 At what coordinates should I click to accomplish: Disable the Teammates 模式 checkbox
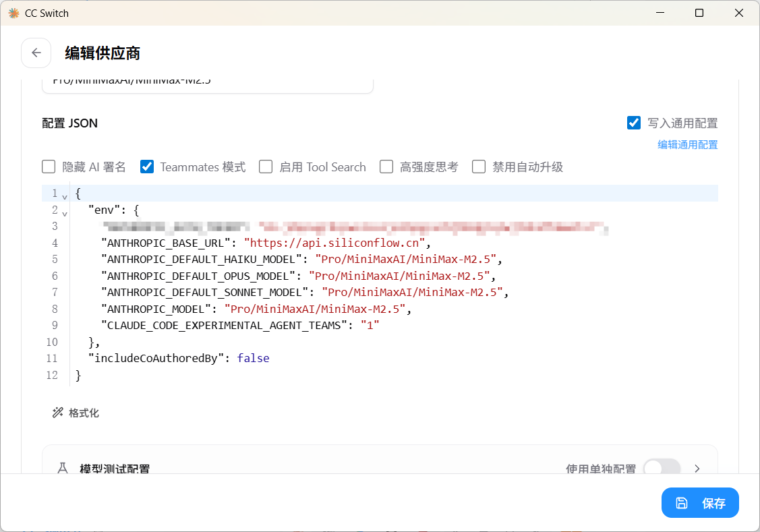[x=147, y=167]
